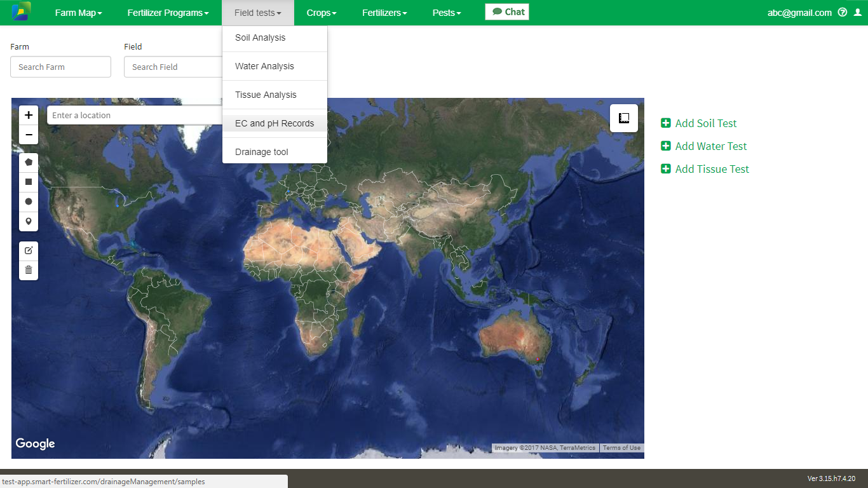
Task: Click the plus icon beside Add Water Test
Action: [666, 146]
